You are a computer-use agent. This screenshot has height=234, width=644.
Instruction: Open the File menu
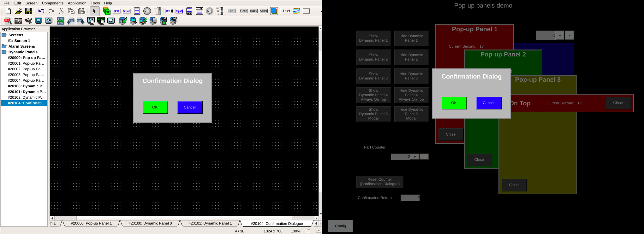[6, 3]
